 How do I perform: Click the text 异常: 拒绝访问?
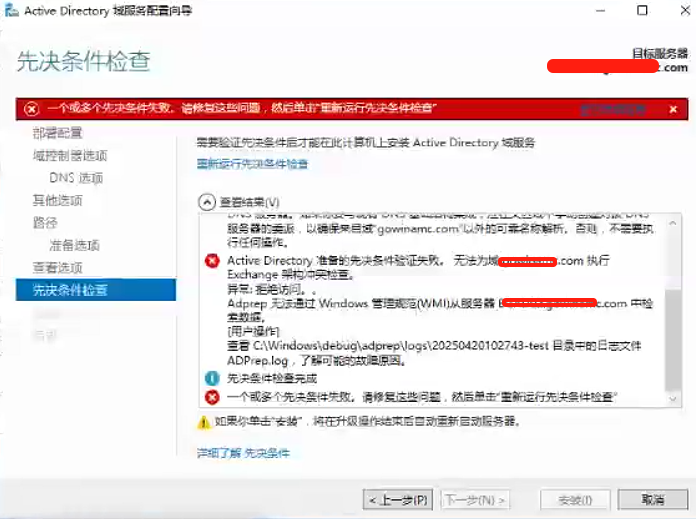pos(271,289)
